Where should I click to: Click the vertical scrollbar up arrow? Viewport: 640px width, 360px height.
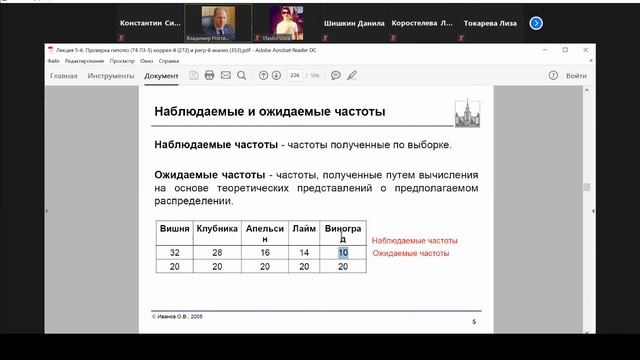(587, 90)
